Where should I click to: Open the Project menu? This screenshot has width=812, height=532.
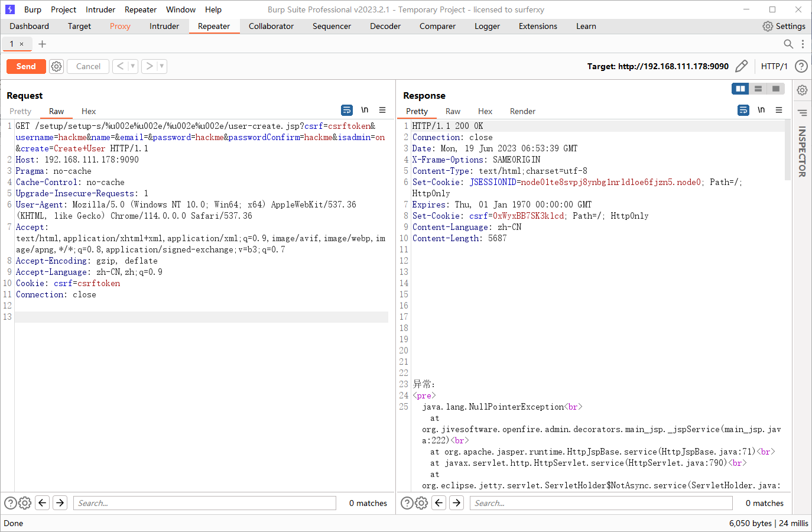tap(63, 9)
